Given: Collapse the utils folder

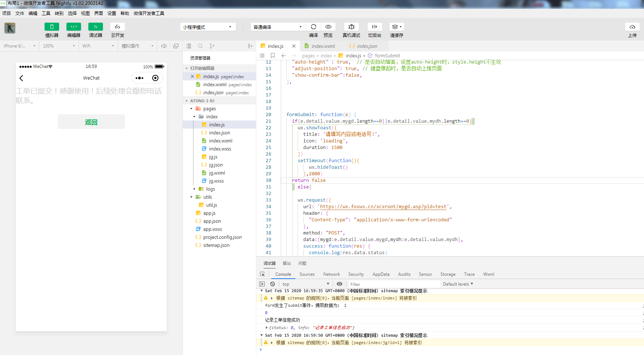Looking at the screenshot, I should pyautogui.click(x=191, y=197).
